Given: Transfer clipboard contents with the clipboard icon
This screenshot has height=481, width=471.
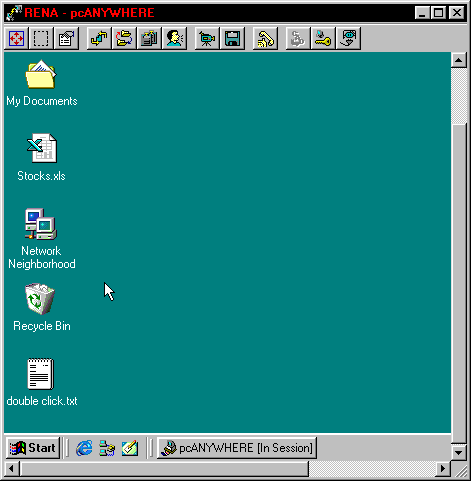Looking at the screenshot, I should (x=149, y=39).
